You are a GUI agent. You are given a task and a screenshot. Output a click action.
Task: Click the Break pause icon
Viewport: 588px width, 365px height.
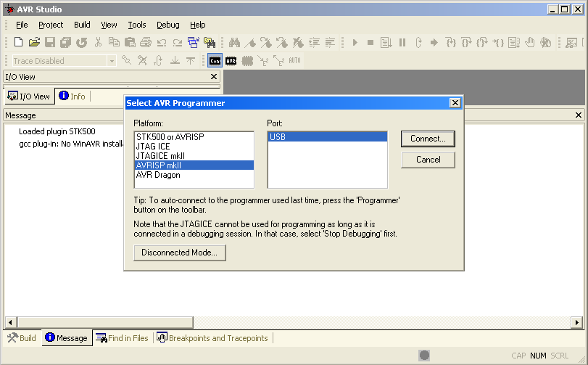402,42
